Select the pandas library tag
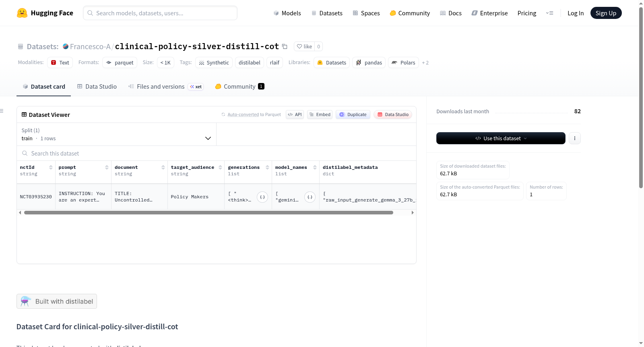This screenshot has height=347, width=644. tap(369, 63)
